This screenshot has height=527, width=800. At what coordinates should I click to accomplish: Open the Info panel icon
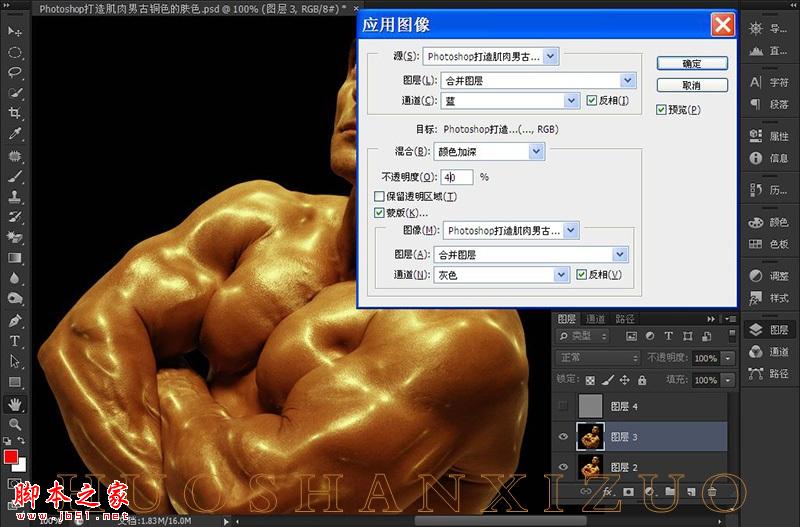click(x=756, y=158)
